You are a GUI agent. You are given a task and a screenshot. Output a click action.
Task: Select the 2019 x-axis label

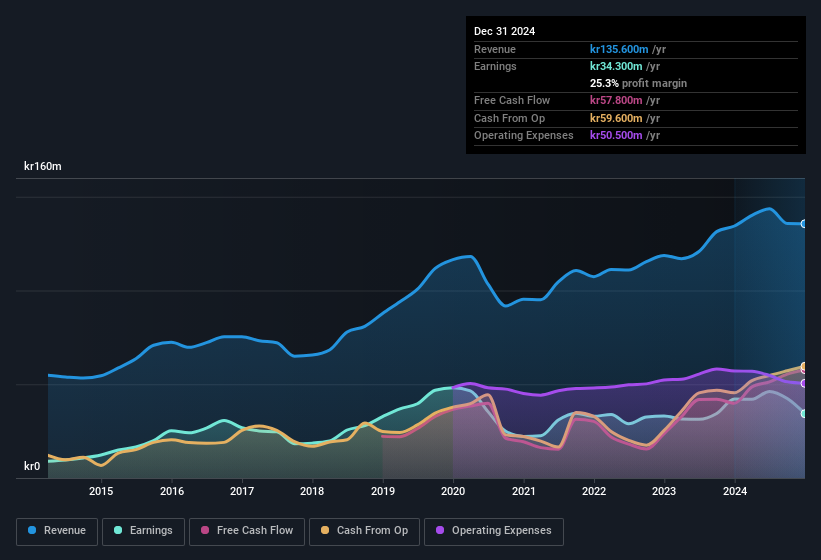pos(383,491)
